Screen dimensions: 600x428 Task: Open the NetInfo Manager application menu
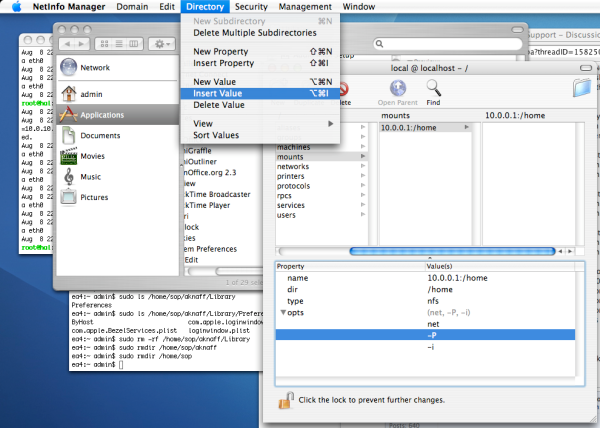click(x=69, y=7)
